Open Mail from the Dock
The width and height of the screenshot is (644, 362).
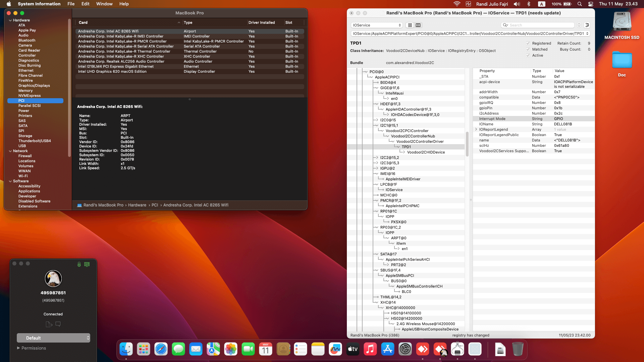(x=196, y=350)
